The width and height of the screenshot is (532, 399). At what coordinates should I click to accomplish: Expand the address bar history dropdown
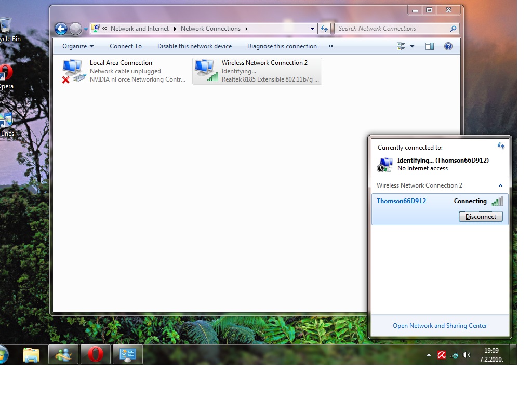click(312, 29)
